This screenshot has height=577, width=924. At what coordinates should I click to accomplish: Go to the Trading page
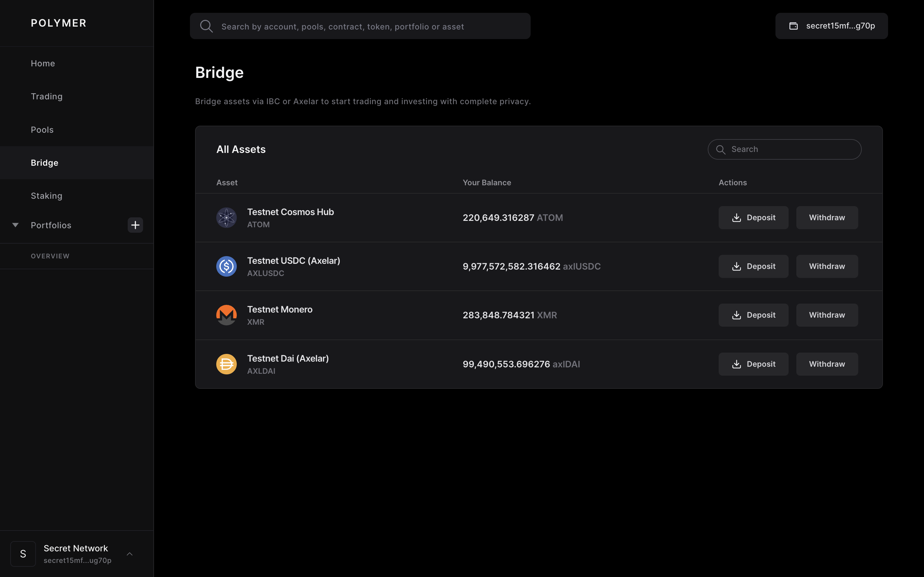click(x=47, y=96)
